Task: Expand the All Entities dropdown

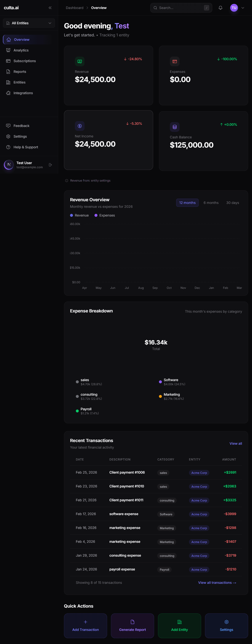Action: (x=29, y=23)
